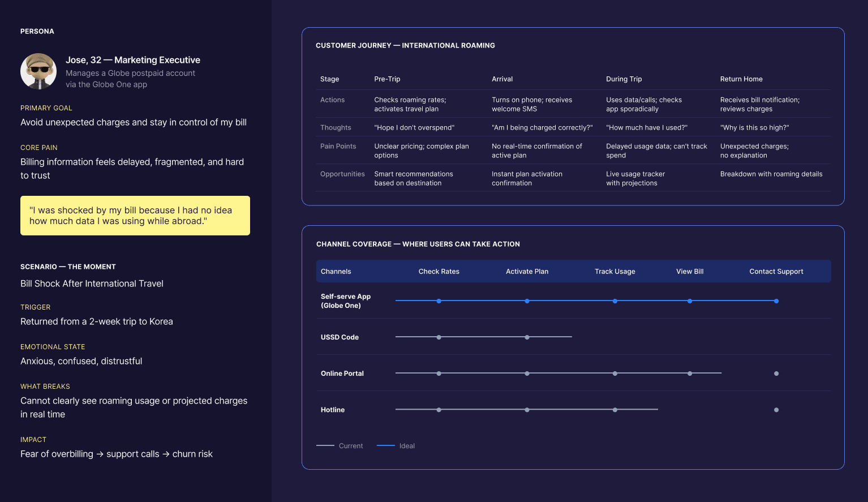Click USSD Code dot under Activate Plan
The height and width of the screenshot is (502, 868).
tap(527, 337)
